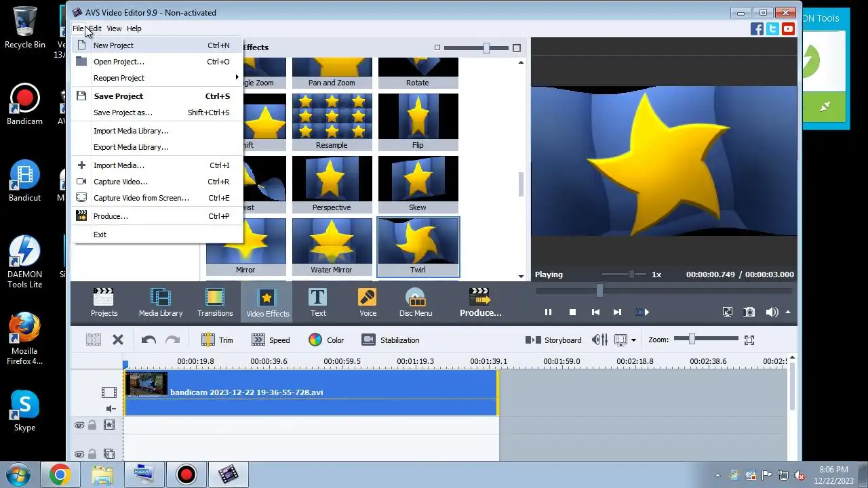Screen dimensions: 868x488
Task: Open the Stabilization tool
Action: tap(391, 340)
